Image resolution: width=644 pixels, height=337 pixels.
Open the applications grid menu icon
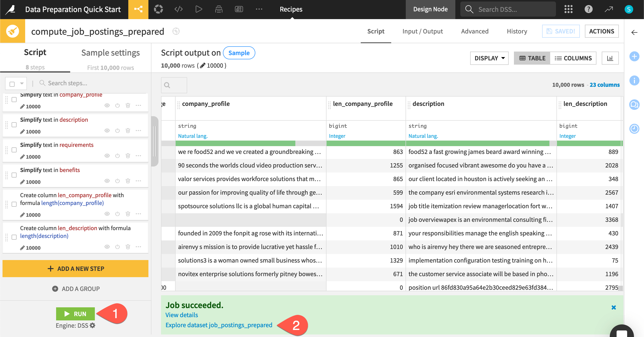pos(568,9)
